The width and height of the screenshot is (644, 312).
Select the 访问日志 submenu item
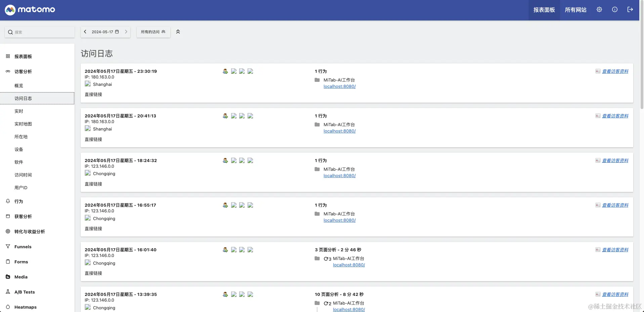(x=37, y=98)
